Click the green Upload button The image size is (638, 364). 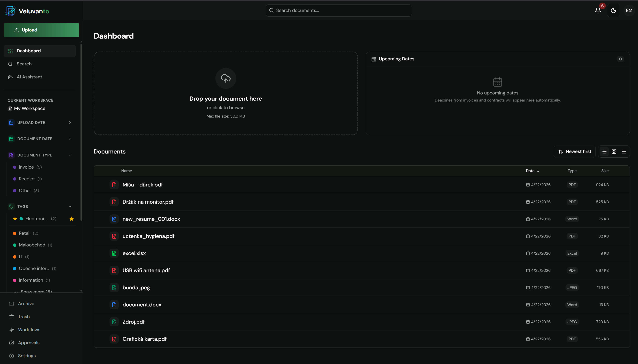click(x=41, y=30)
